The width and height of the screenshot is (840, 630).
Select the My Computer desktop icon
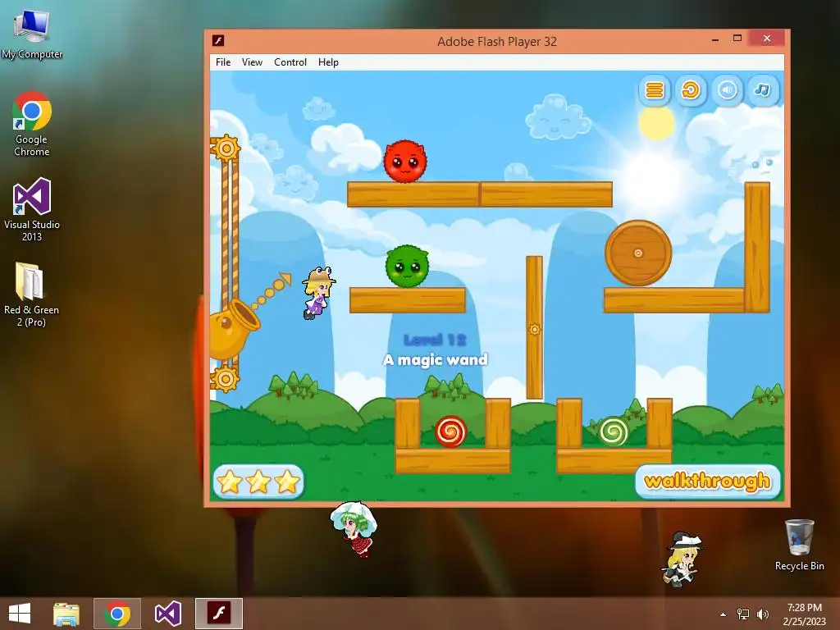click(32, 34)
